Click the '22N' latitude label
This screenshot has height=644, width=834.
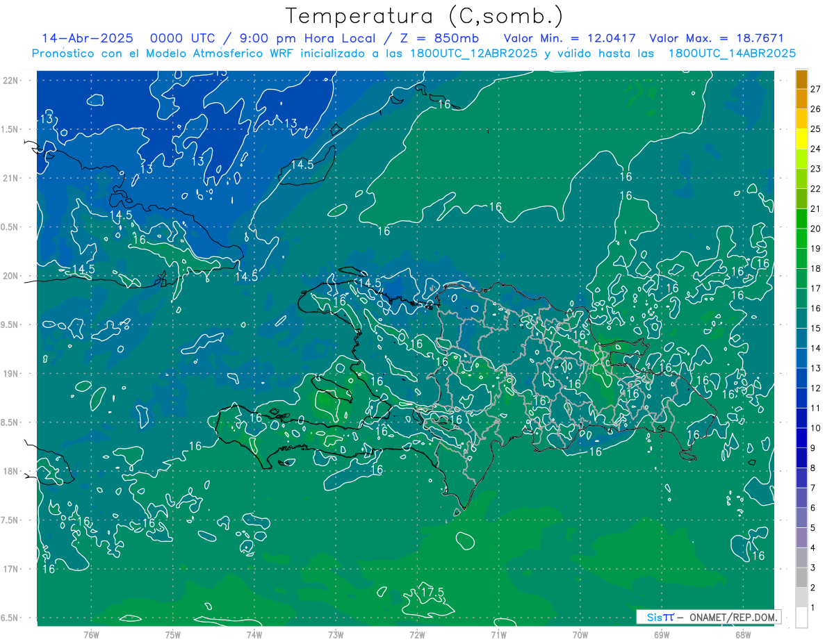point(10,81)
